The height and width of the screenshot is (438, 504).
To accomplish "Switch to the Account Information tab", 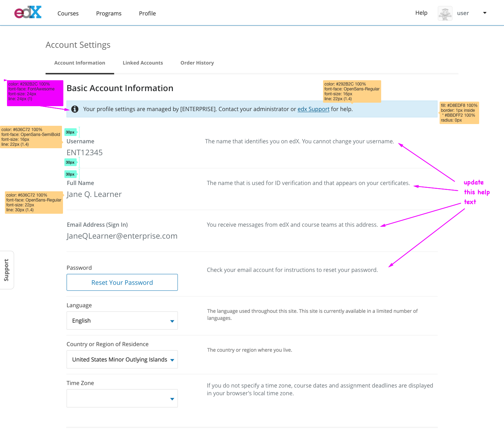I will [80, 63].
